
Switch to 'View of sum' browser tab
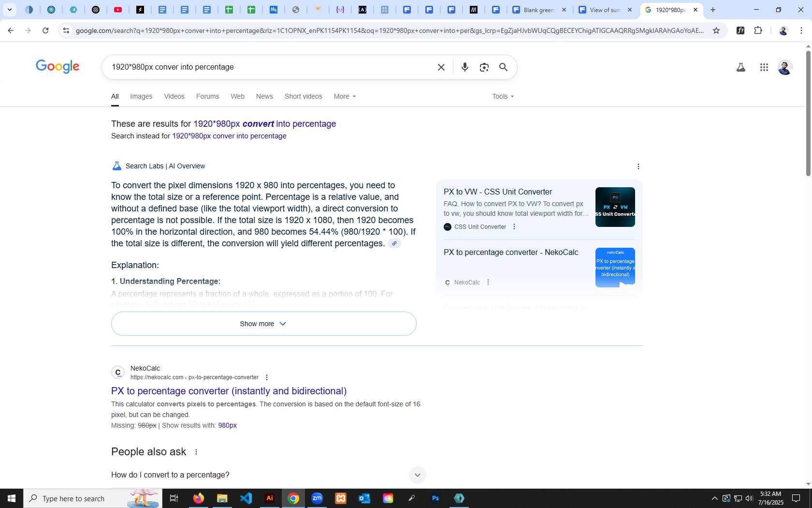(606, 10)
